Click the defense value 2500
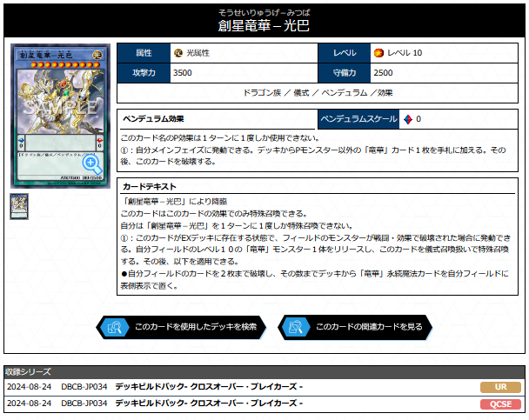Viewport: 529px width, 420px height. pyautogui.click(x=383, y=73)
